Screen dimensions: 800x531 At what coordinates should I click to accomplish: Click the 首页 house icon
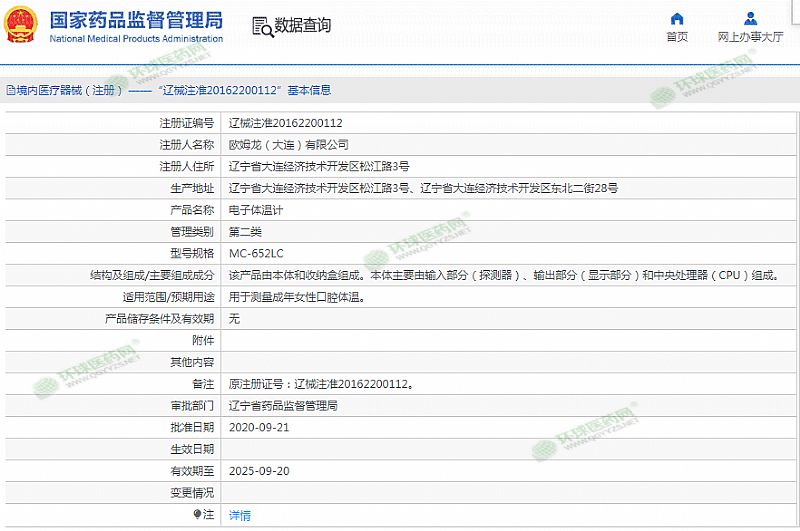677,19
